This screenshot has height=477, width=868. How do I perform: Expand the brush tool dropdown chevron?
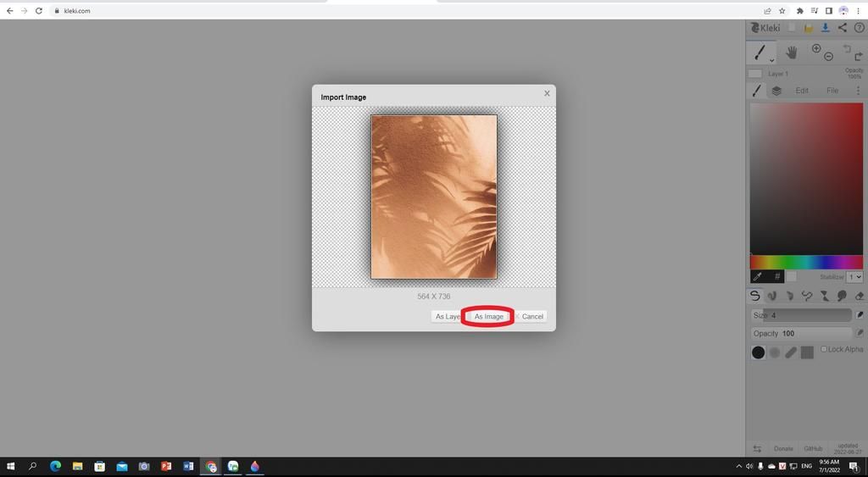[771, 60]
